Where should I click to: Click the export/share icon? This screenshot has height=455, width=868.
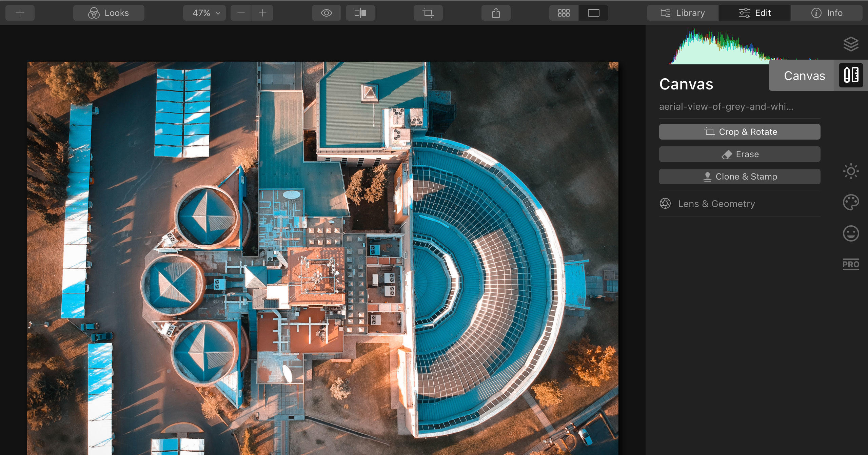coord(496,13)
